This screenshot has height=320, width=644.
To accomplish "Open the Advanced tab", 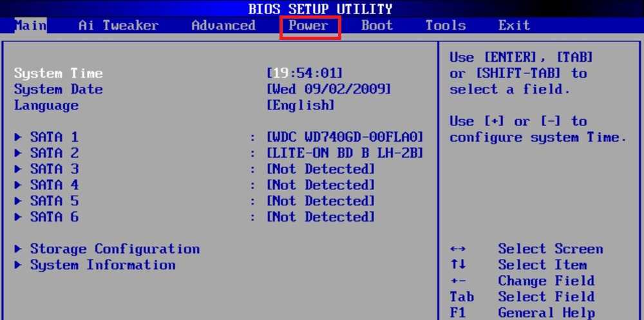I will point(223,26).
